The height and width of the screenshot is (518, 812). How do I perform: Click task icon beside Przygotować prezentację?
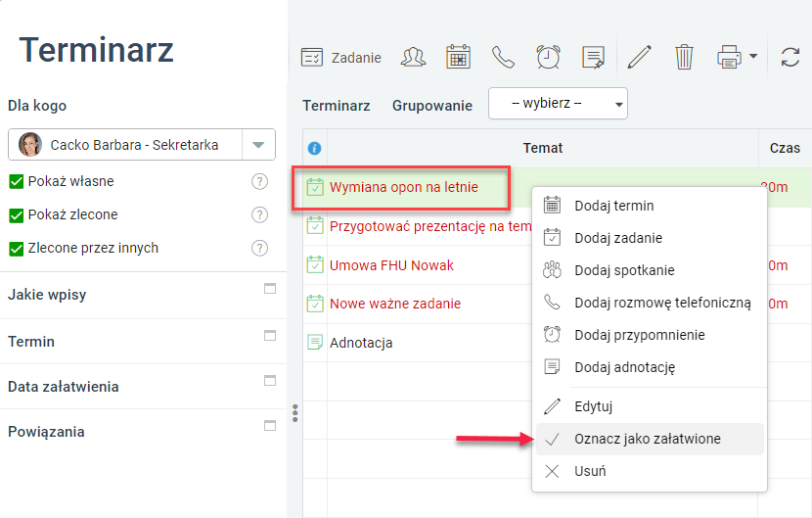coord(315,226)
